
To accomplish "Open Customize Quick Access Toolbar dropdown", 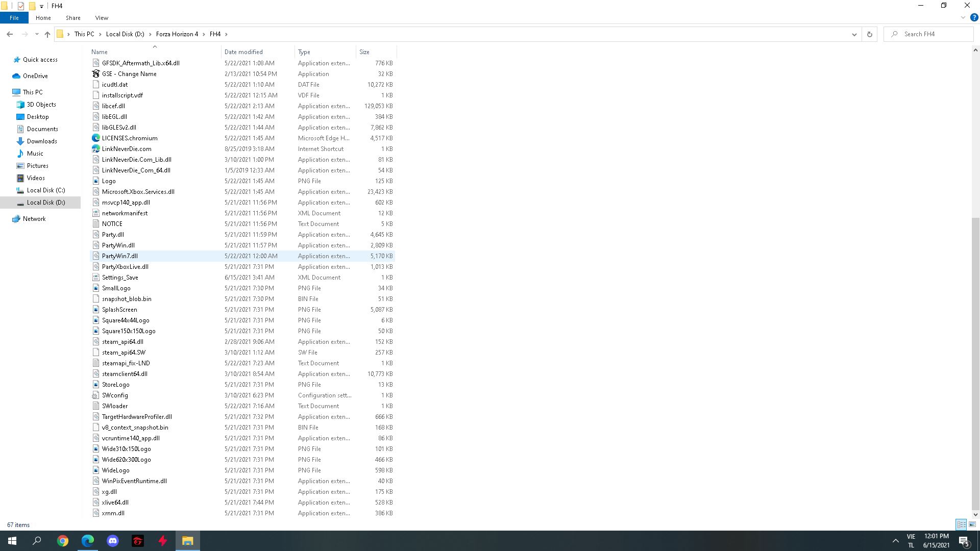I will pos(41,6).
